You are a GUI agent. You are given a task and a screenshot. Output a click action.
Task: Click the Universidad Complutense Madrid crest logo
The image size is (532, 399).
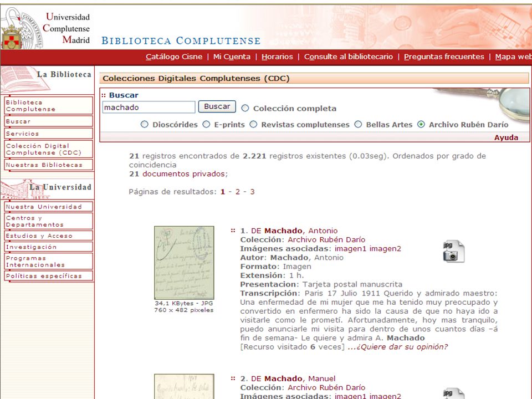point(22,29)
